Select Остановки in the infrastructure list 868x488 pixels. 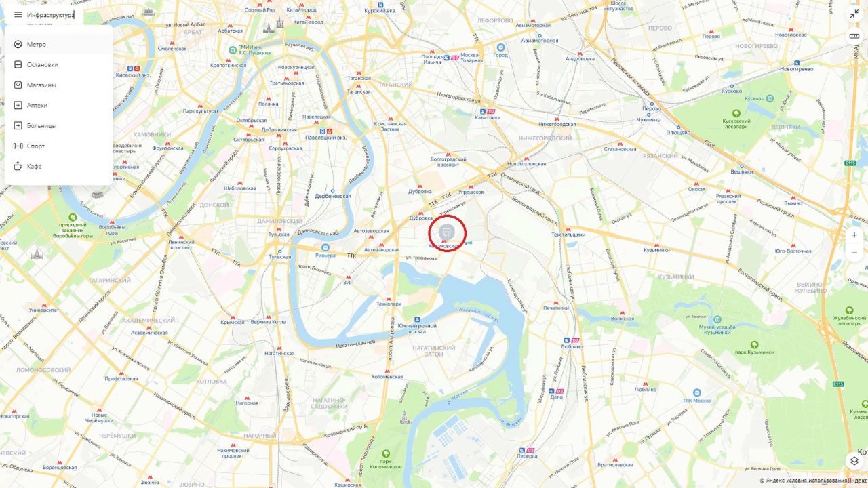click(x=59, y=64)
